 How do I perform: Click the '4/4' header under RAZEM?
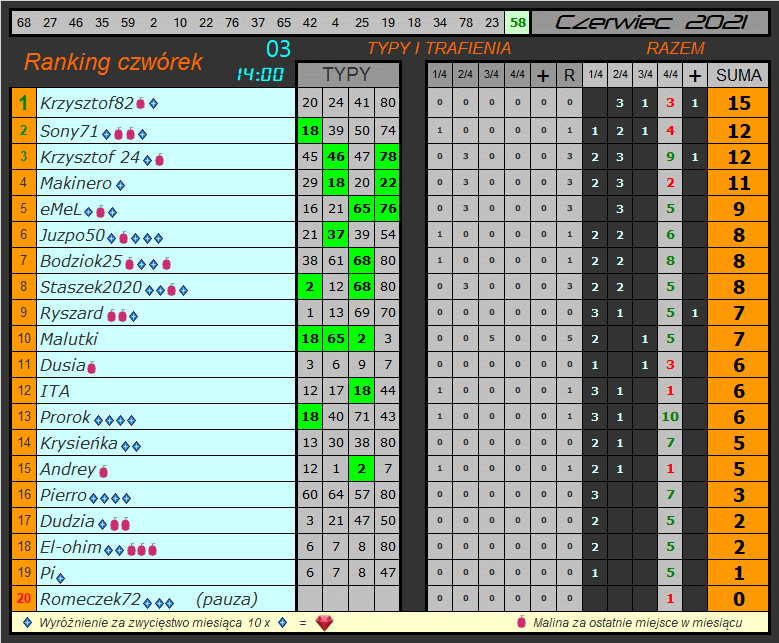point(670,75)
